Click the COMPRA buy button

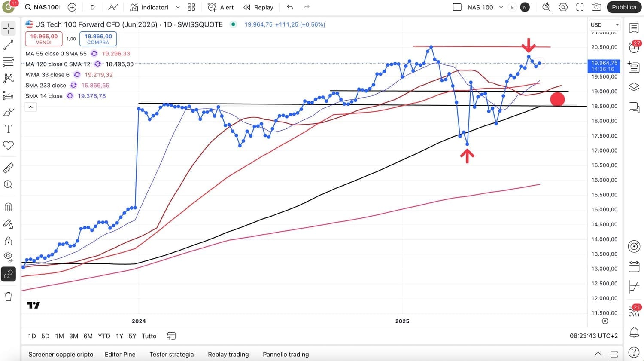pos(98,39)
